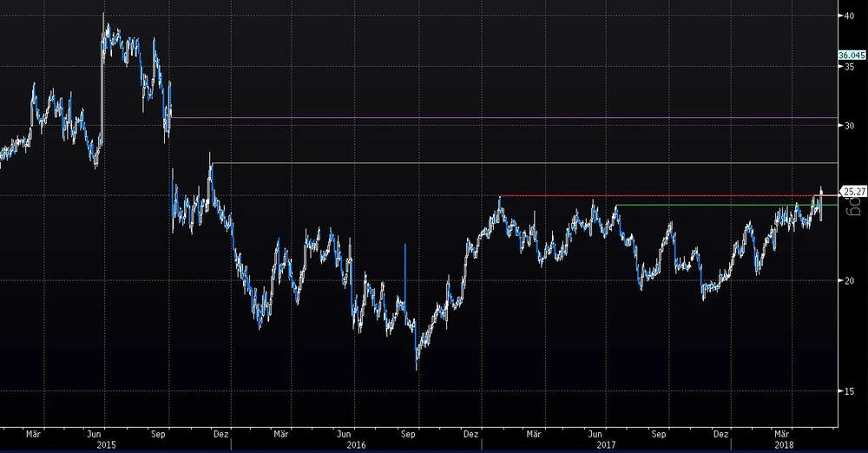Click the Jun label above 2015
The image size is (868, 453).
click(97, 432)
